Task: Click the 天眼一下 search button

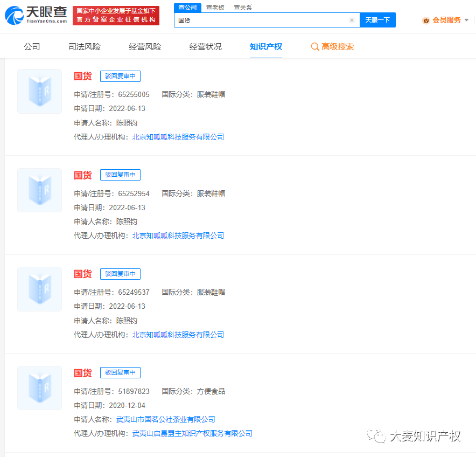Action: (377, 20)
